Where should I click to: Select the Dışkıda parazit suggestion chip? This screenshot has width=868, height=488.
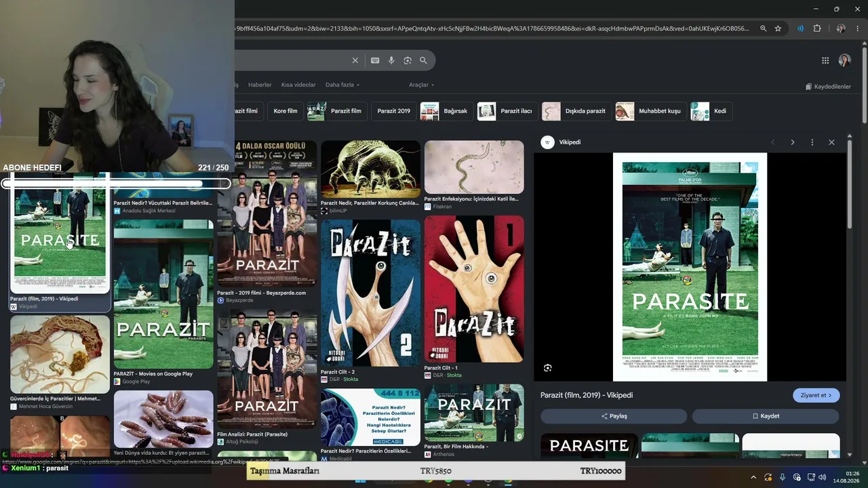coord(576,111)
